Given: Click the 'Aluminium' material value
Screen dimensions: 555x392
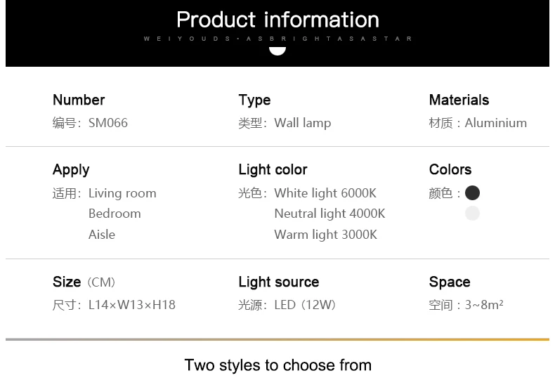Looking at the screenshot, I should pyautogui.click(x=495, y=123).
